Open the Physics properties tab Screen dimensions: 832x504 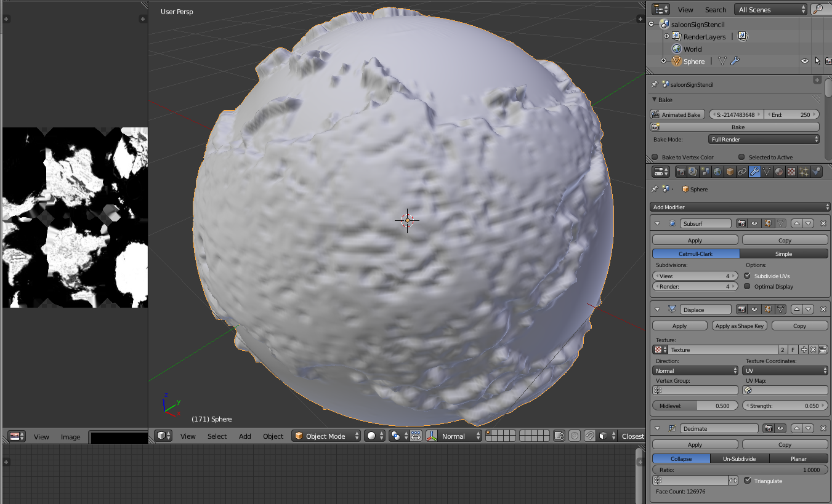817,172
